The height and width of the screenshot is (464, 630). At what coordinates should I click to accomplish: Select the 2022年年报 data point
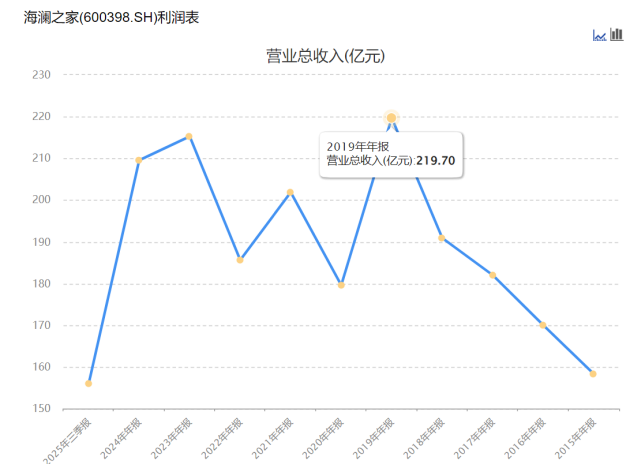click(240, 260)
